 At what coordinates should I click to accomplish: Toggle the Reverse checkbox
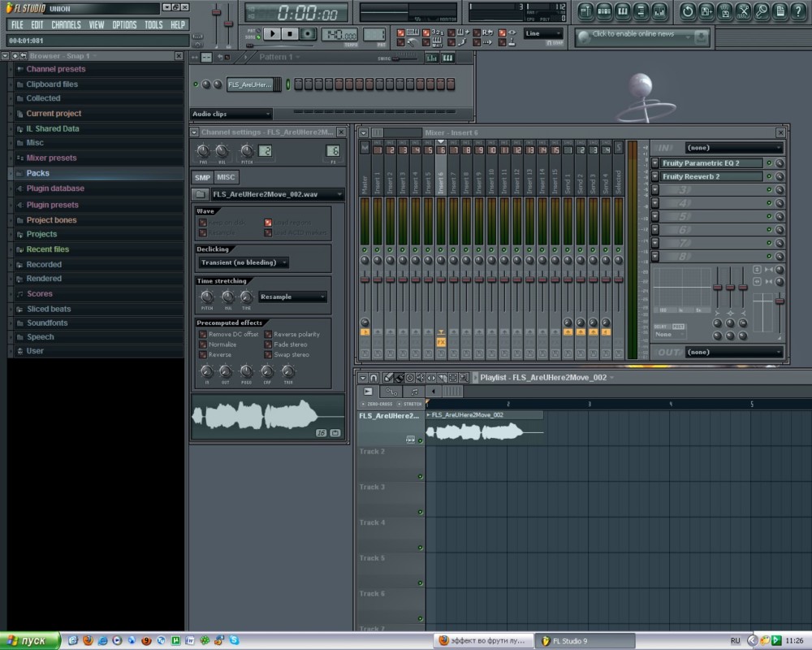coord(203,355)
